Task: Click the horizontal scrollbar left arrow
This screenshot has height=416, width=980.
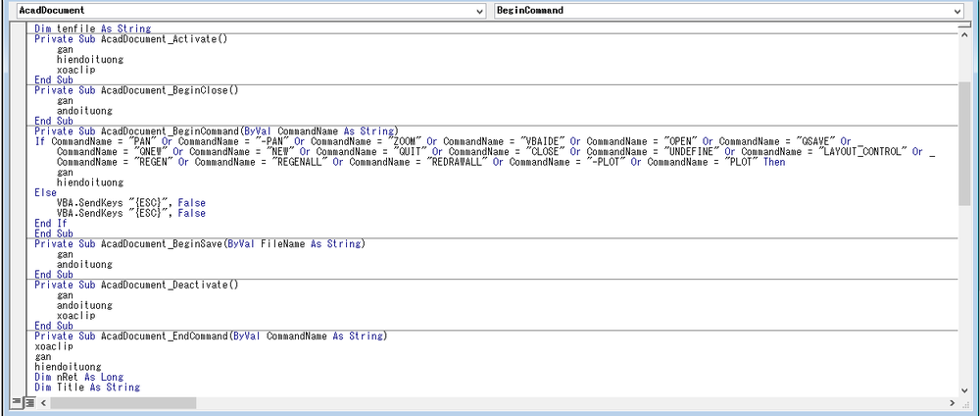Action: click(43, 403)
